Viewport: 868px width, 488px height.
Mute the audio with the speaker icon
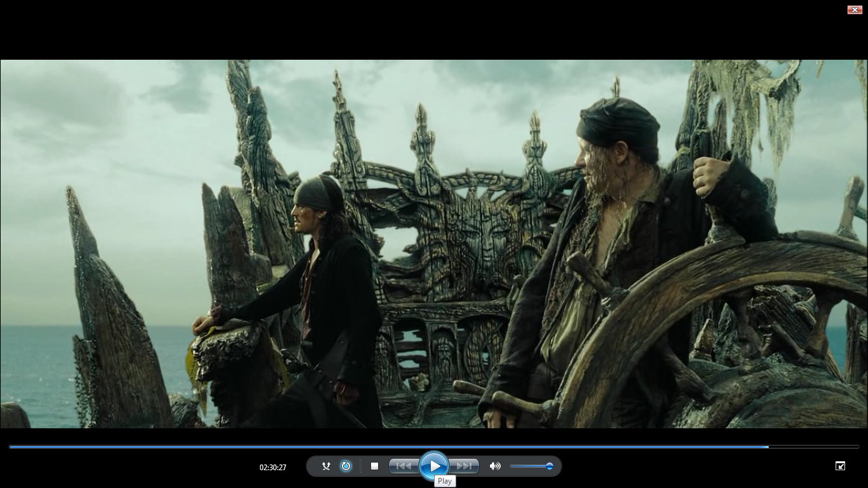495,466
